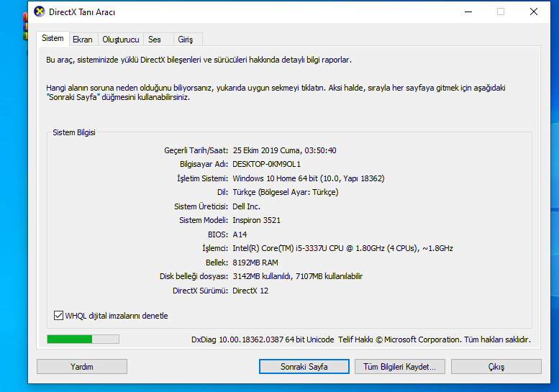559x392 pixels.
Task: Click the Bilgisayar Adı label
Action: click(x=204, y=164)
